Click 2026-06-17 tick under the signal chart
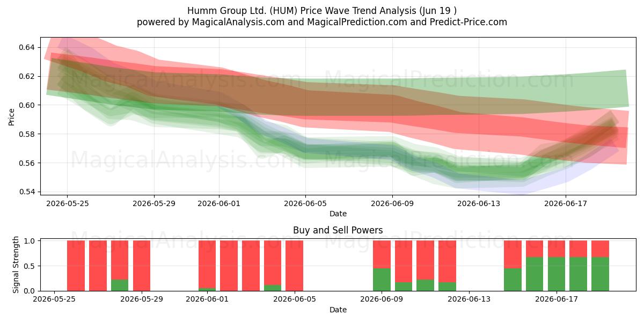Viewport: 644px width, 322px height. [557, 299]
